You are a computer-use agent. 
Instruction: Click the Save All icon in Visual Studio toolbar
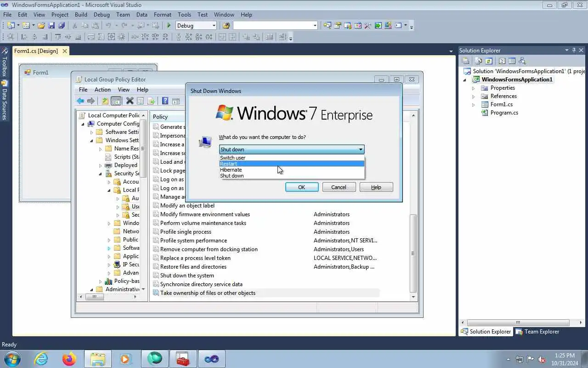pyautogui.click(x=61, y=26)
